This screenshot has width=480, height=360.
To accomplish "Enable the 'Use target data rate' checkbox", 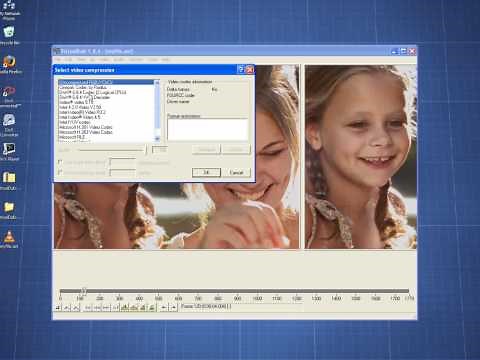I will tap(60, 162).
